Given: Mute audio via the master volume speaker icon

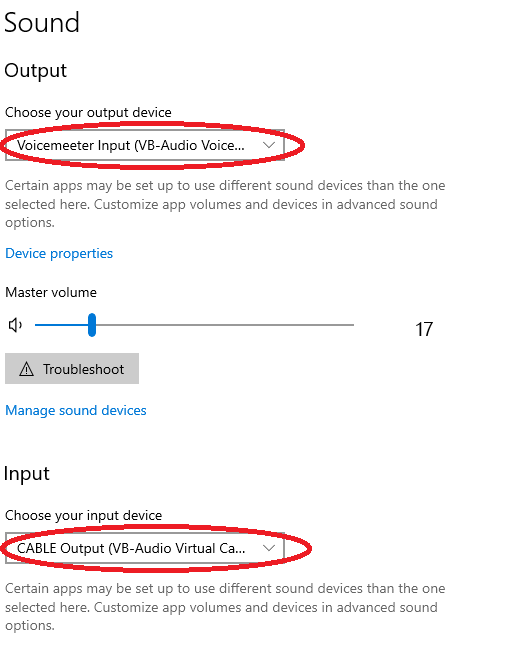Looking at the screenshot, I should tap(15, 325).
